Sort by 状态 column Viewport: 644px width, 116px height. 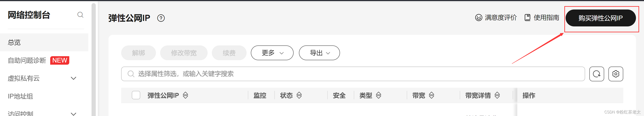click(x=299, y=95)
